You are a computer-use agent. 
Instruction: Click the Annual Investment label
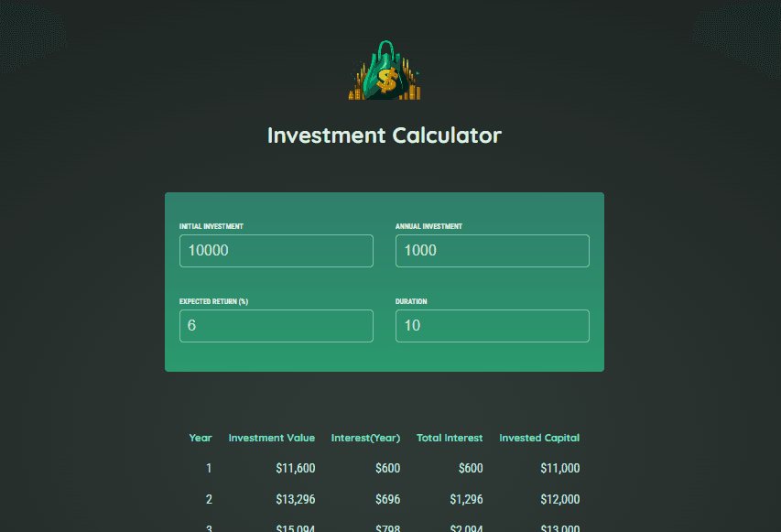click(x=428, y=226)
